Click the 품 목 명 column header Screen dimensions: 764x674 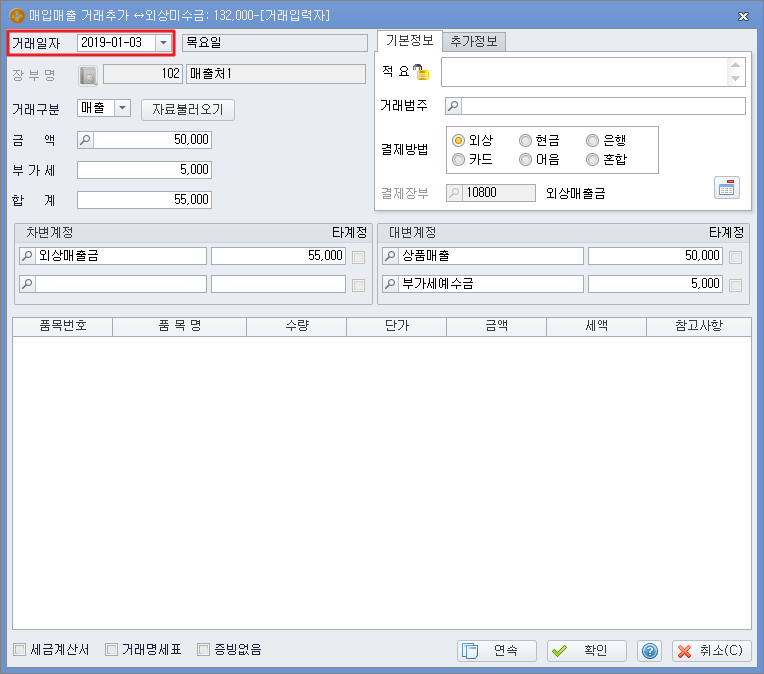click(180, 327)
